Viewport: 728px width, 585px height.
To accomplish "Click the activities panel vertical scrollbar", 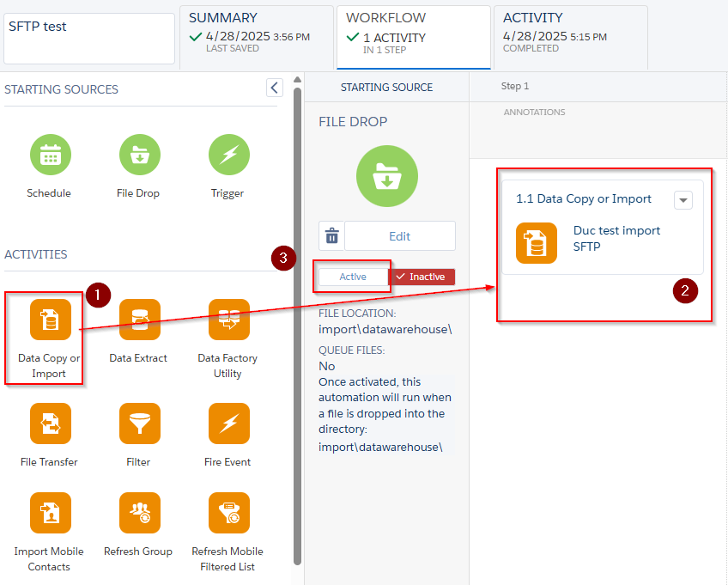I will pyautogui.click(x=297, y=326).
